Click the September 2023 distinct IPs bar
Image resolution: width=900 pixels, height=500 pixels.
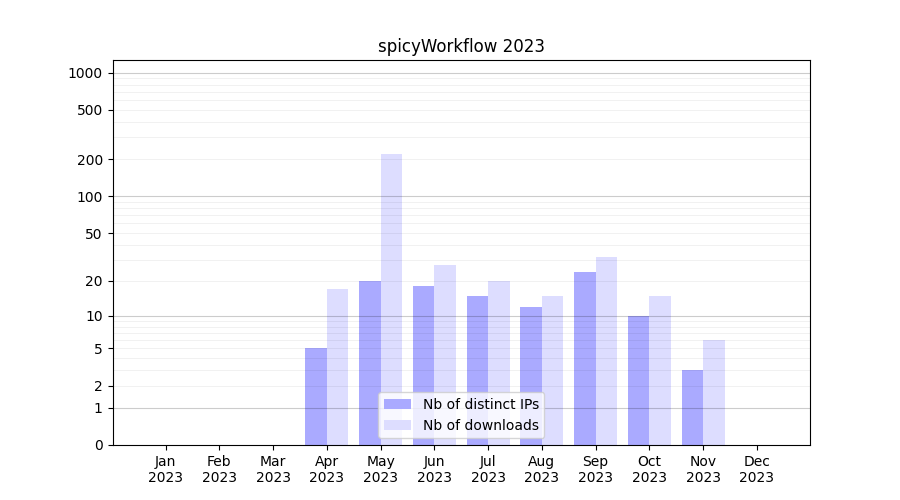(x=585, y=358)
